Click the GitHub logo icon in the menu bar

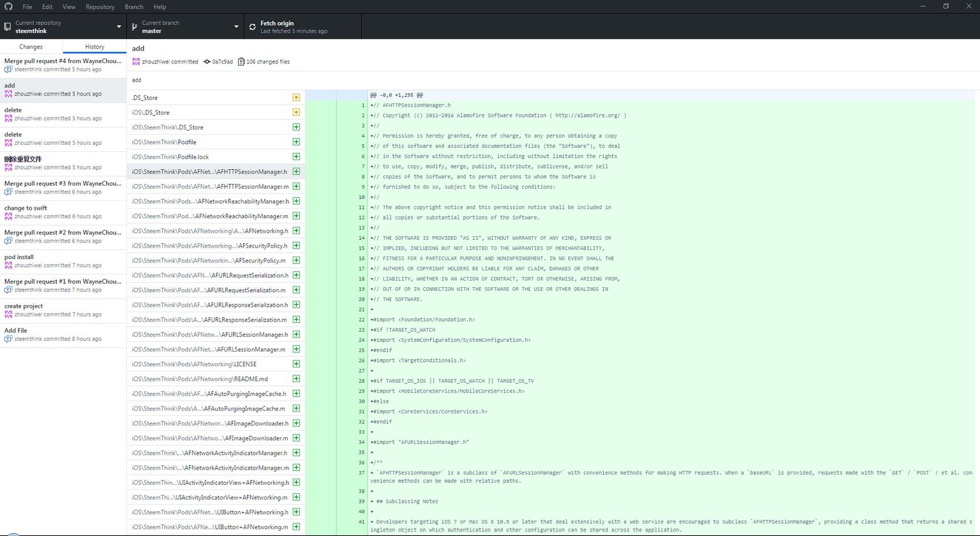click(8, 6)
